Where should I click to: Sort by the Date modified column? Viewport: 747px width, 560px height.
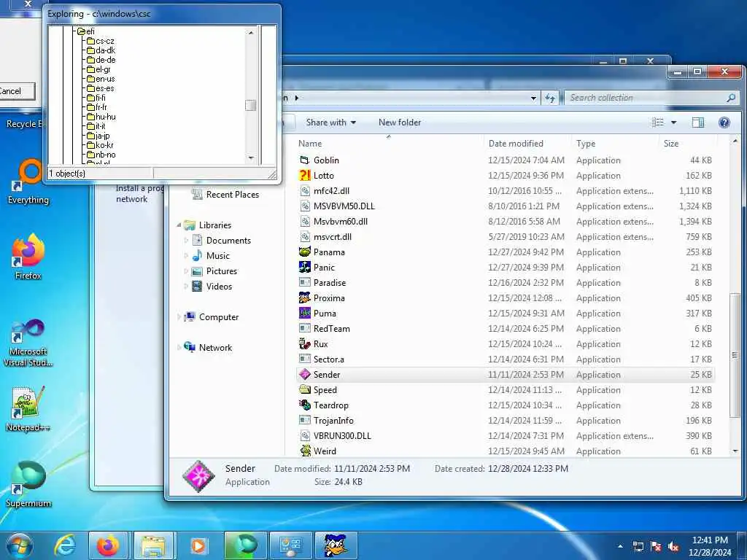coord(527,144)
